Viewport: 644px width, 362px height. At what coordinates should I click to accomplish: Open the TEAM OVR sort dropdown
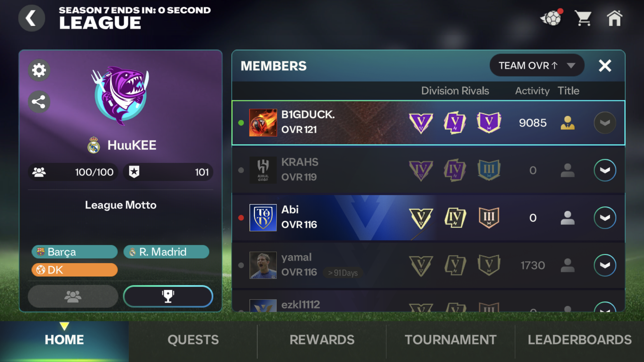(537, 65)
